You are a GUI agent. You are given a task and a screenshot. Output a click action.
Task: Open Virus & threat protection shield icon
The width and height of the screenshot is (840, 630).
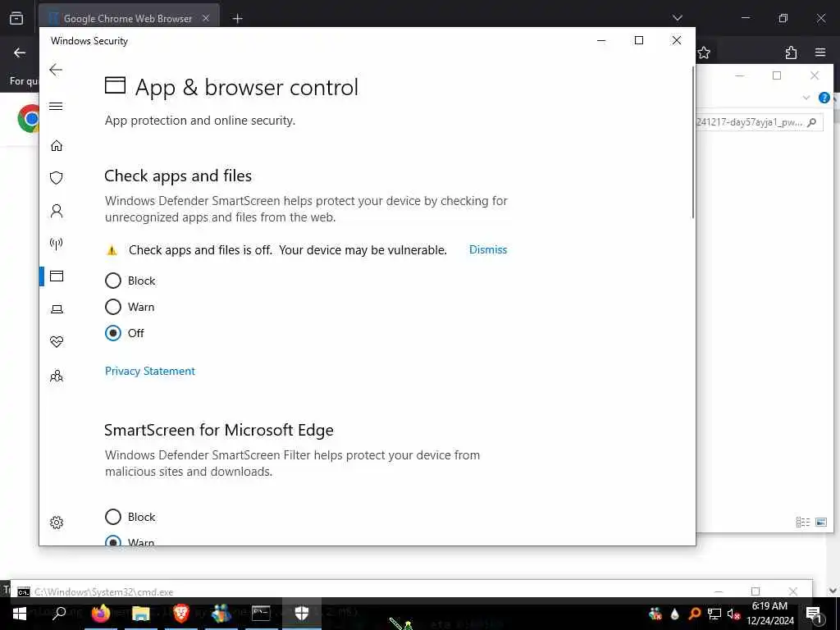[57, 178]
